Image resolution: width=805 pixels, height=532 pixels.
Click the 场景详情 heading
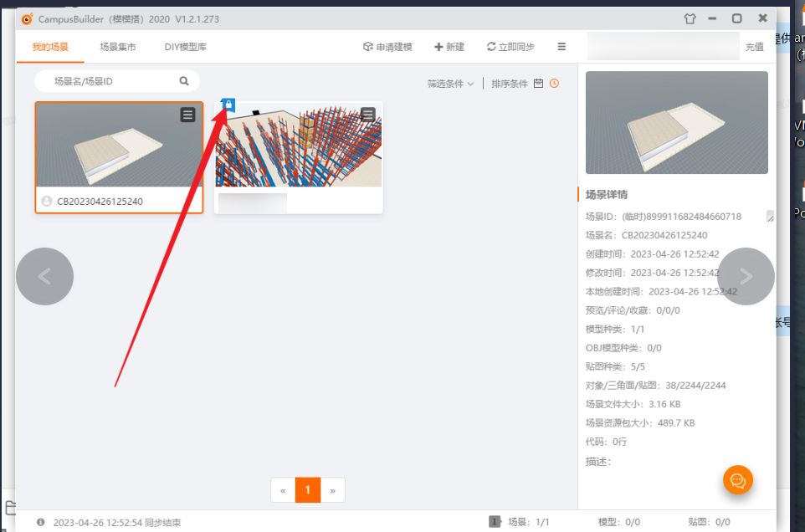[x=607, y=195]
